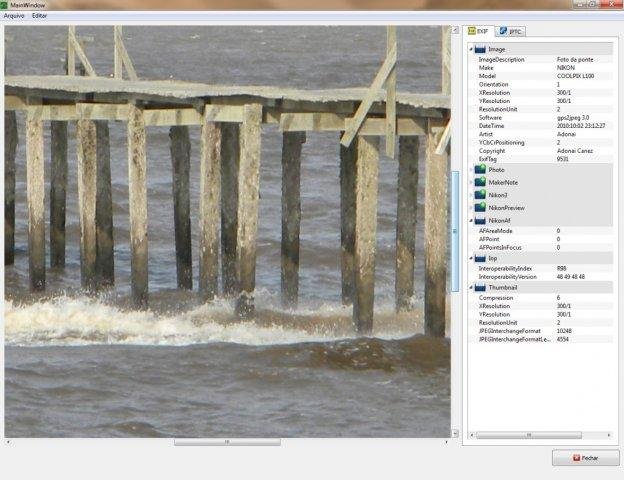Select the Compression row label

tap(496, 298)
